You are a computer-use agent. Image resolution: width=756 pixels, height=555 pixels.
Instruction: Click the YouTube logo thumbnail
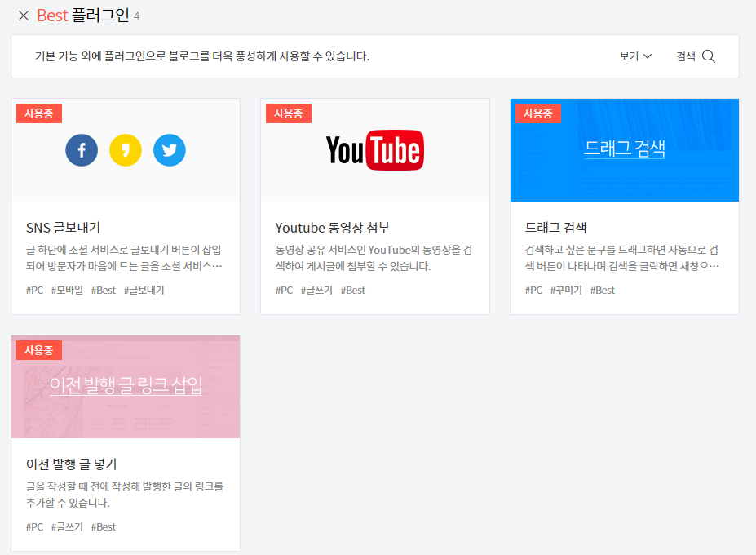click(375, 150)
